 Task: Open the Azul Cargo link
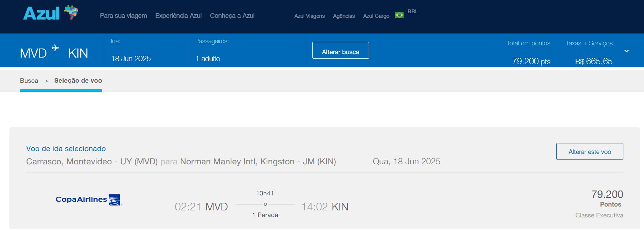pos(376,16)
